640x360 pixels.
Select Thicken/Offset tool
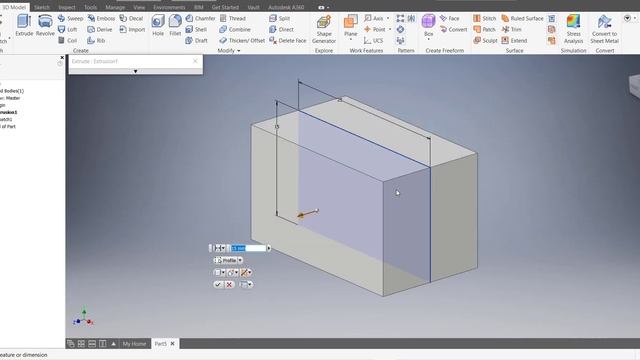click(x=242, y=40)
